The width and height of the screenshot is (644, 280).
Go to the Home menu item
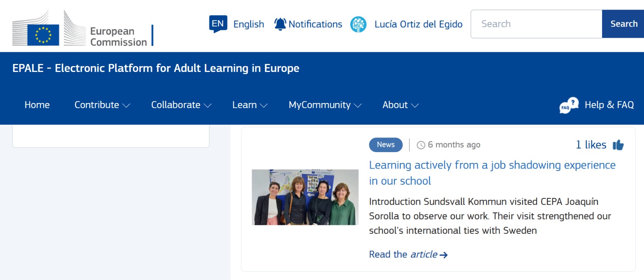click(x=37, y=105)
